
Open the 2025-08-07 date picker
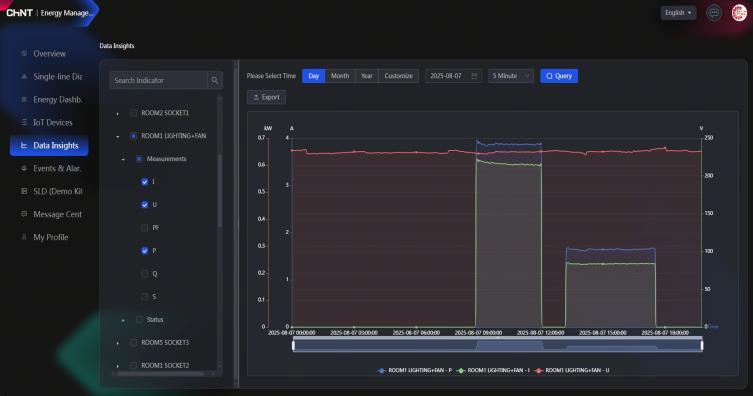[x=453, y=76]
